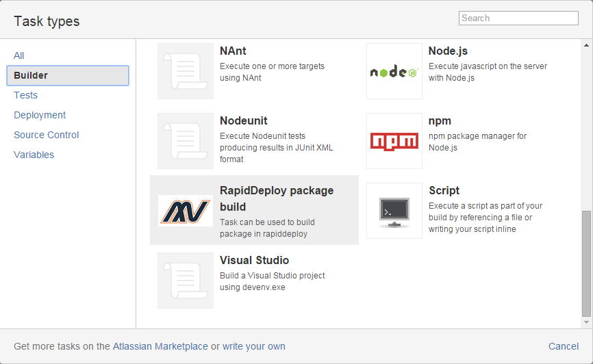Open the Deployment category
The image size is (593, 364).
[x=40, y=115]
